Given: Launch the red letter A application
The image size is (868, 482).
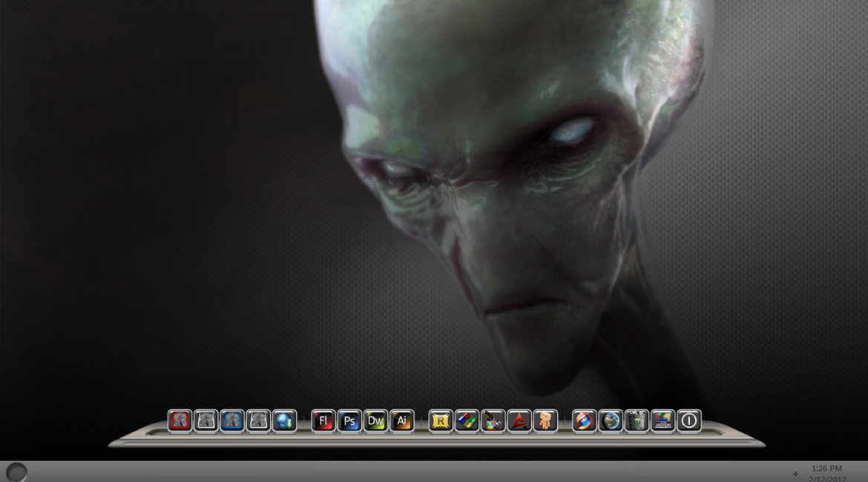Looking at the screenshot, I should pyautogui.click(x=519, y=421).
